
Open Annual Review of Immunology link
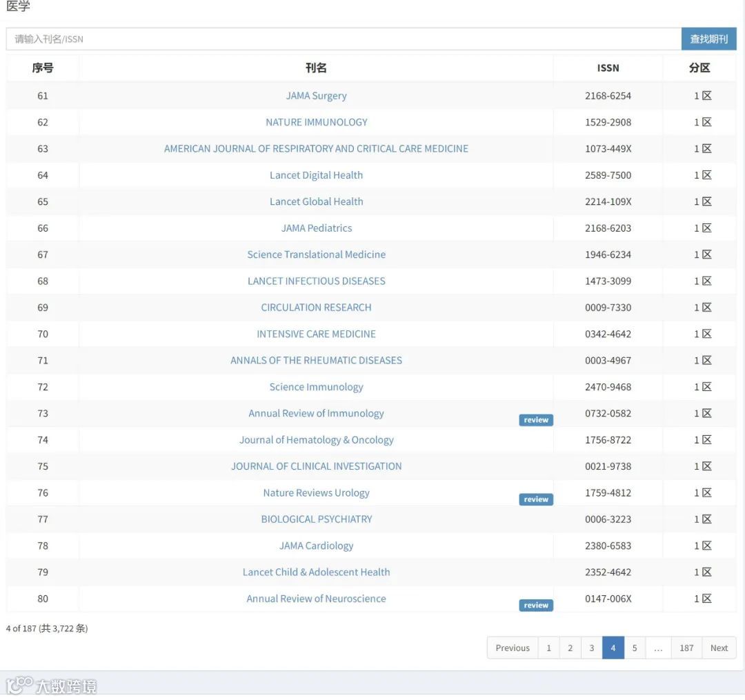pos(316,413)
